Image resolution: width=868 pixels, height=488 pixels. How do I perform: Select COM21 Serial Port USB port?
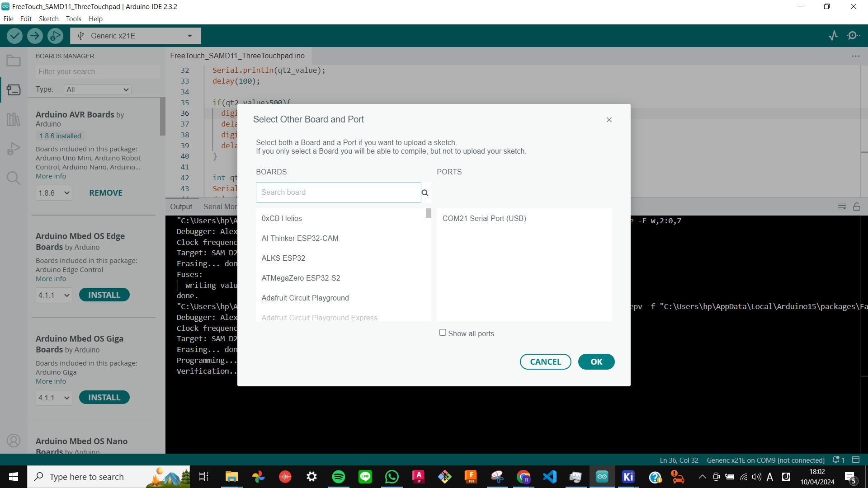(x=484, y=218)
